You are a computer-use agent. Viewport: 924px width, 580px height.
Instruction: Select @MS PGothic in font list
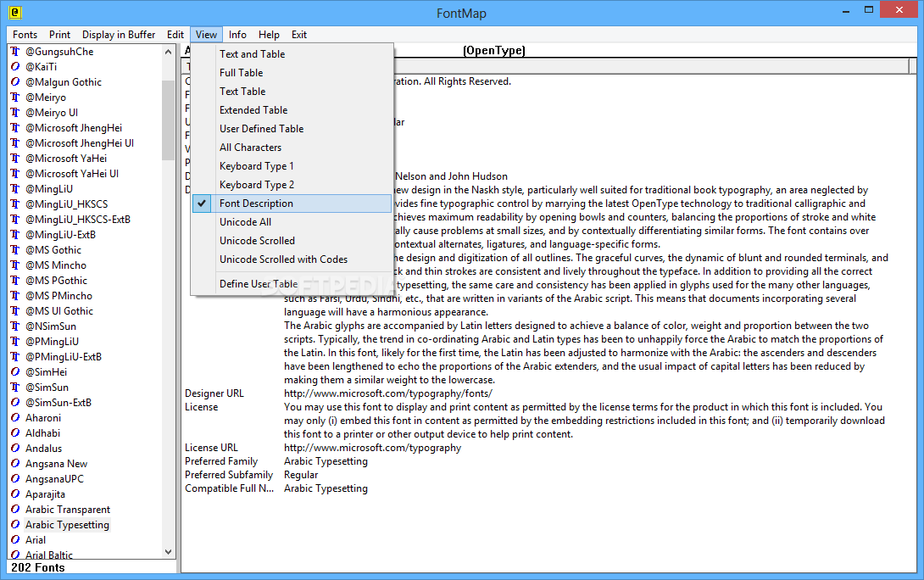pyautogui.click(x=56, y=281)
